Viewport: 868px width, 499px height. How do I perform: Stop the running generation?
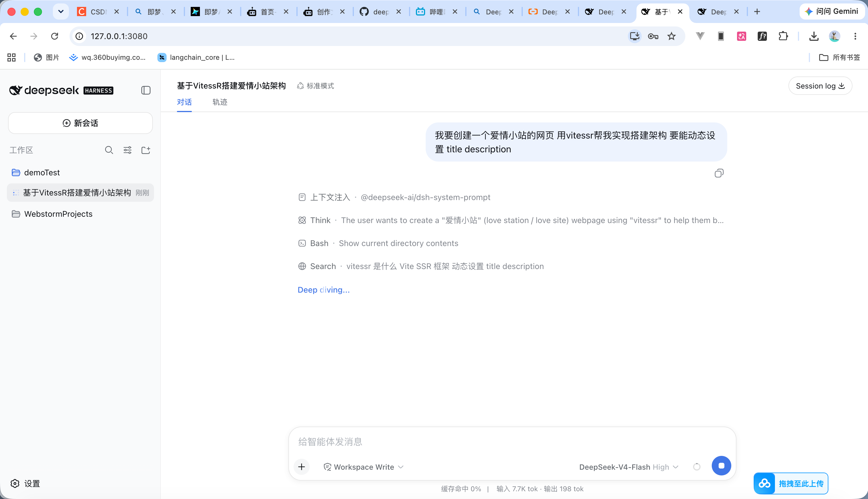pyautogui.click(x=722, y=466)
